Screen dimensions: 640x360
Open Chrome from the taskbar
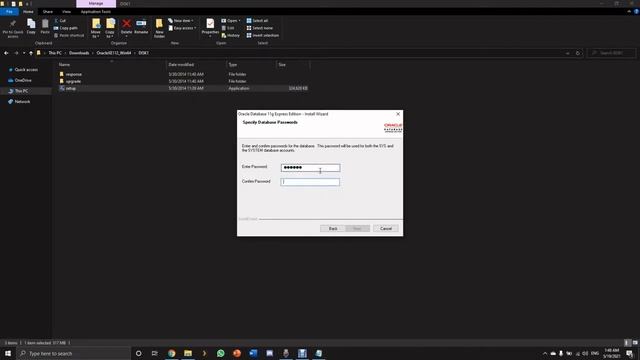171,353
